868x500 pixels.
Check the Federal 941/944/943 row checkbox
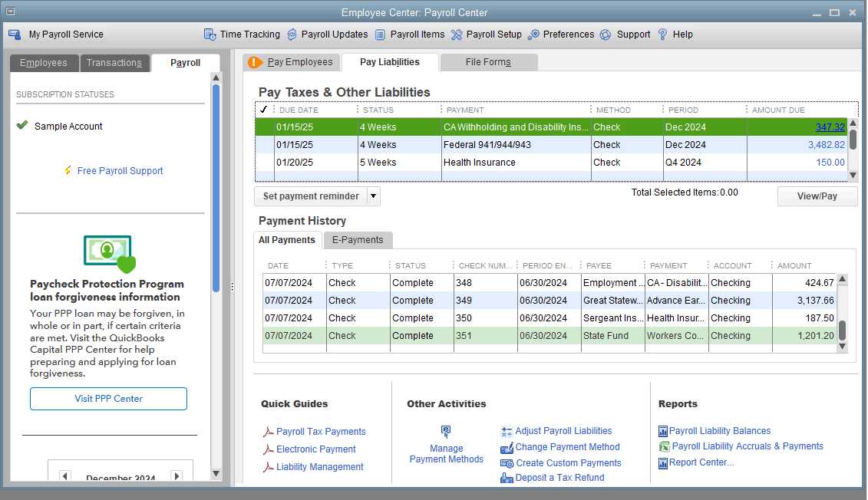[x=265, y=145]
